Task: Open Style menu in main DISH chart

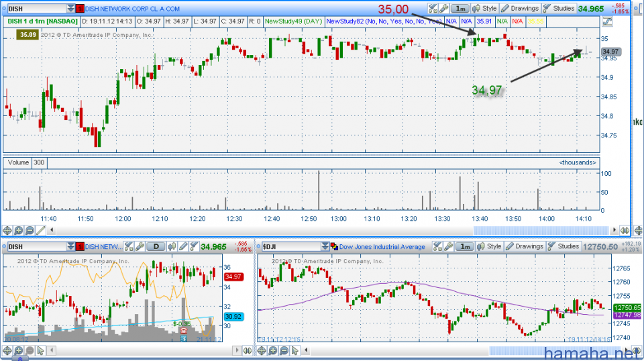Action: coord(484,8)
